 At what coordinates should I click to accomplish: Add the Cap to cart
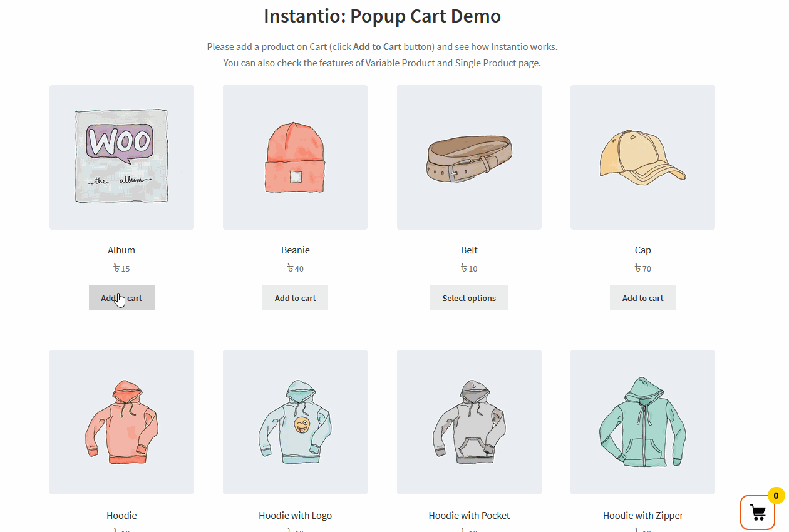(x=642, y=298)
